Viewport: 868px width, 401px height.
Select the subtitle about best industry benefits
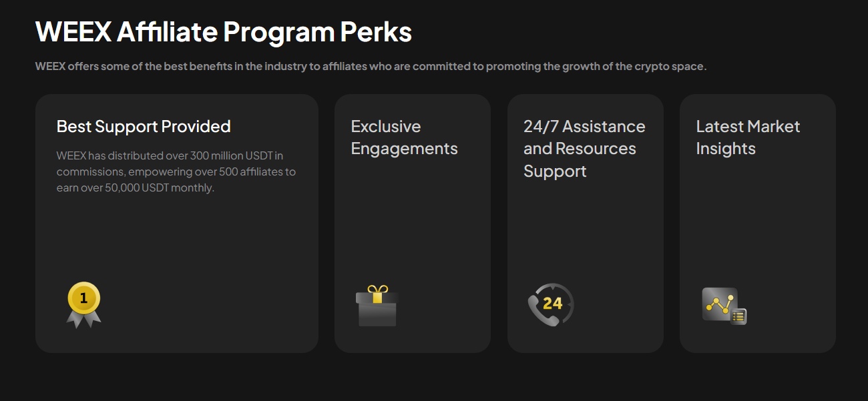click(x=370, y=66)
